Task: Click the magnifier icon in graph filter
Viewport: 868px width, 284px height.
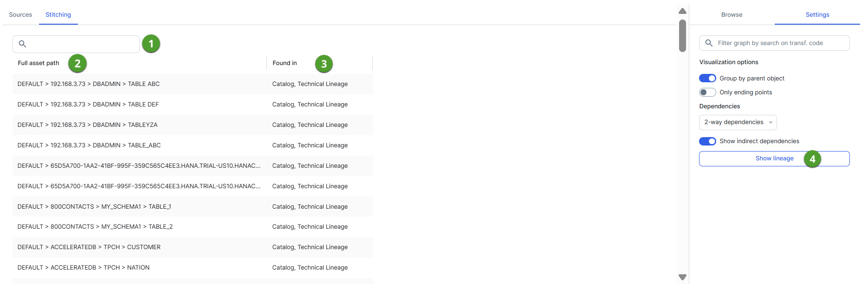Action: (x=709, y=43)
